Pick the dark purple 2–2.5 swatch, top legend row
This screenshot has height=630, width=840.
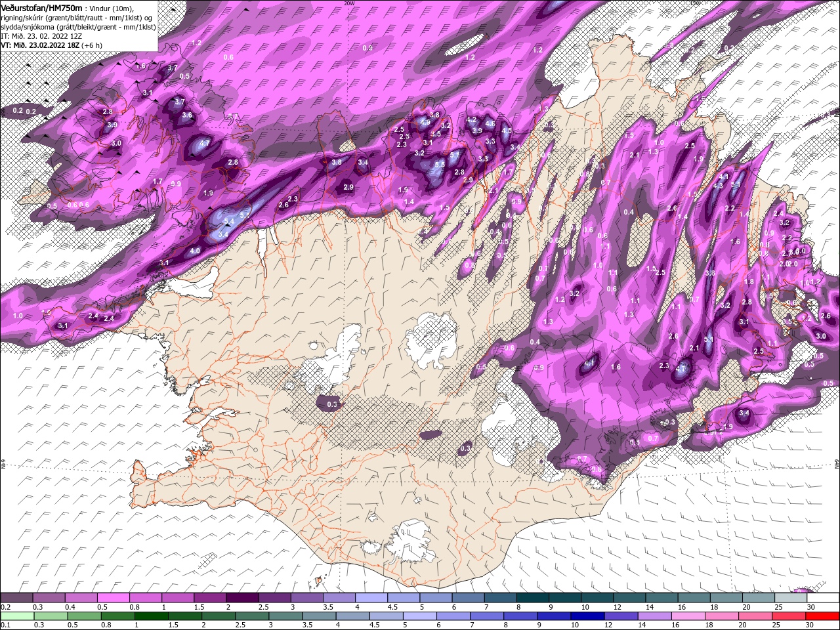(x=242, y=598)
